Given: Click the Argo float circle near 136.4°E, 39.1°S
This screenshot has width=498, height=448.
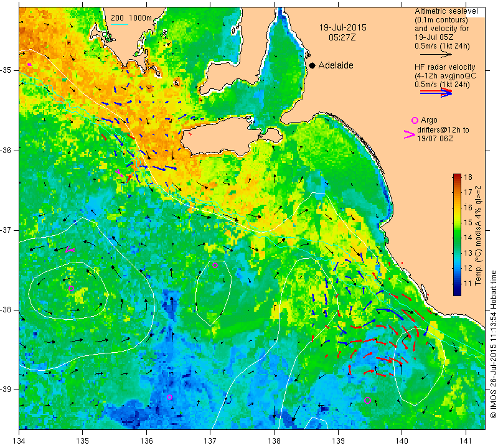Looking at the screenshot, I should point(169,397).
